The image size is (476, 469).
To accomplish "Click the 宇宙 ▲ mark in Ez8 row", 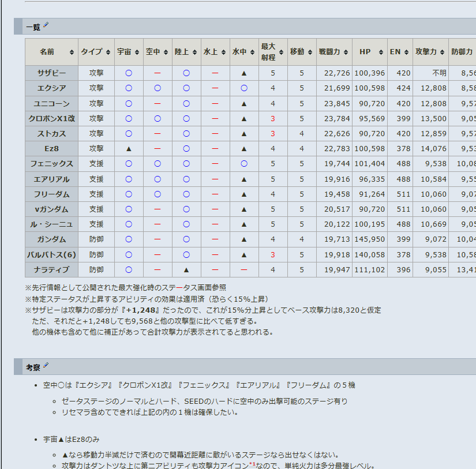I will click(129, 149).
